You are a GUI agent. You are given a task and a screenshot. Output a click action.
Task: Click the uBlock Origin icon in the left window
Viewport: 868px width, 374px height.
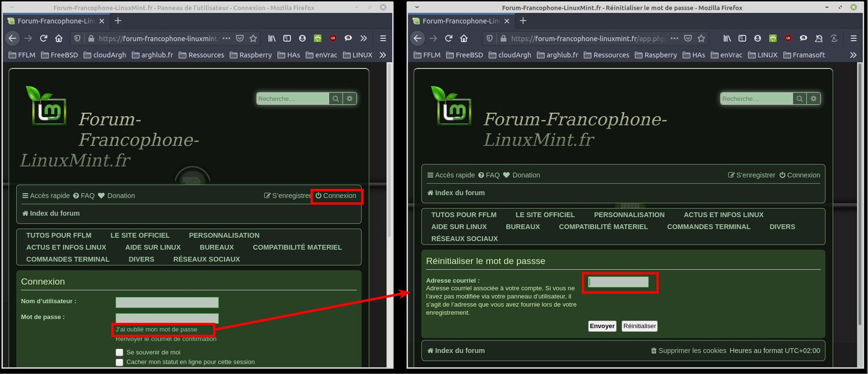click(333, 38)
